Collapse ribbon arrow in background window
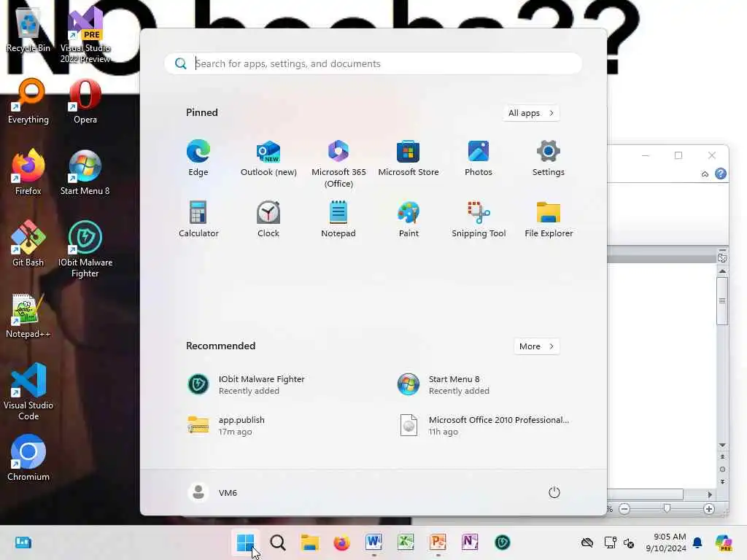The width and height of the screenshot is (747, 560). [x=705, y=174]
